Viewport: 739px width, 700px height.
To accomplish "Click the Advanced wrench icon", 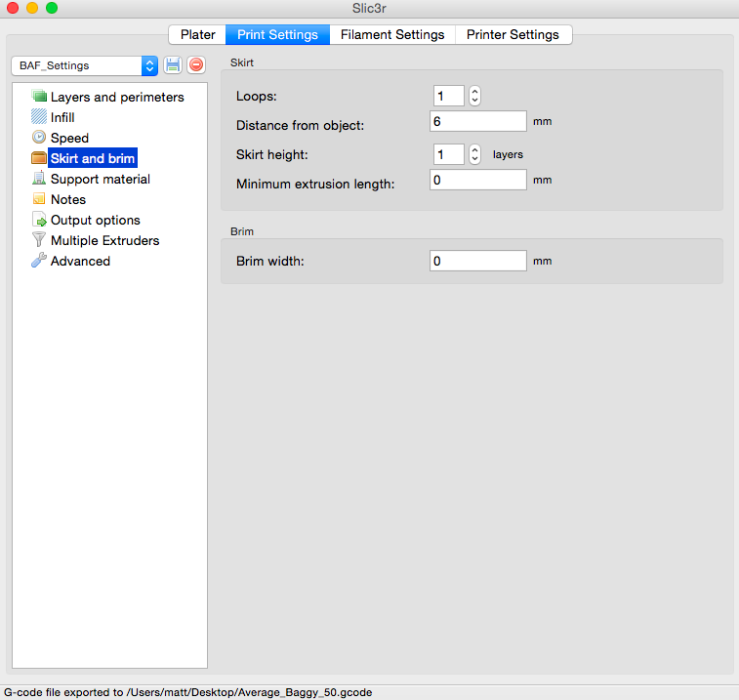I will point(39,261).
